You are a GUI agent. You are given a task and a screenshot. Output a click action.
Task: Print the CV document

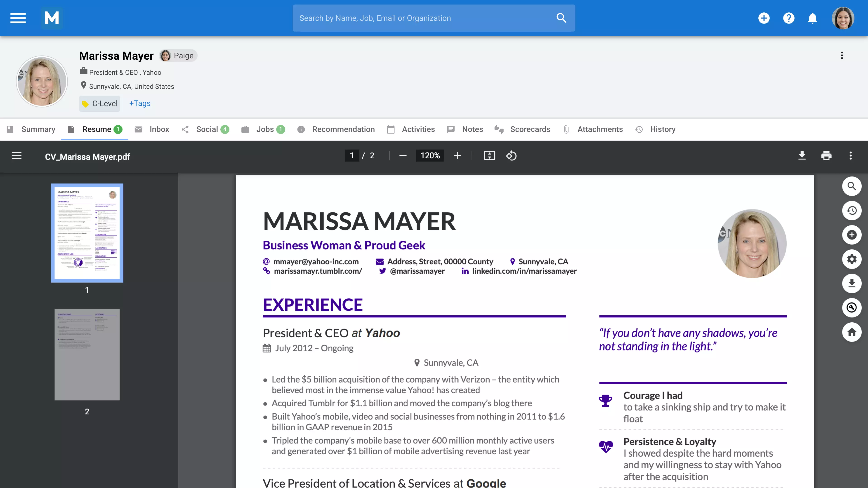826,156
